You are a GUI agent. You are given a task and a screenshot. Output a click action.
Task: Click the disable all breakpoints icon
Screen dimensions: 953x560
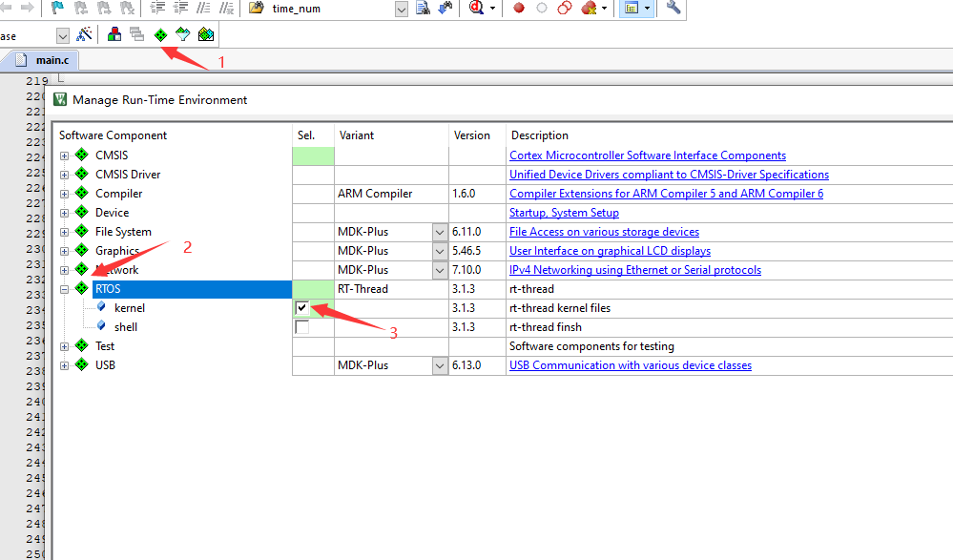(x=565, y=8)
